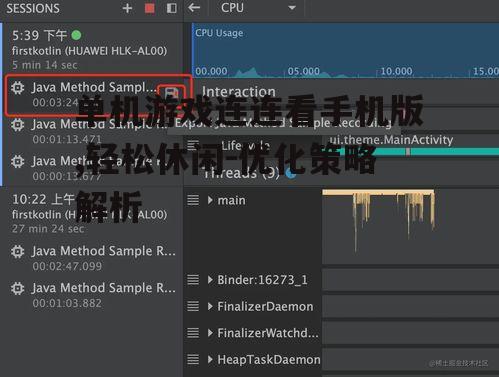Screen dimensions: 499x377
Task: Click the gear icon of 00:01:13.471 recording
Action: pos(17,125)
